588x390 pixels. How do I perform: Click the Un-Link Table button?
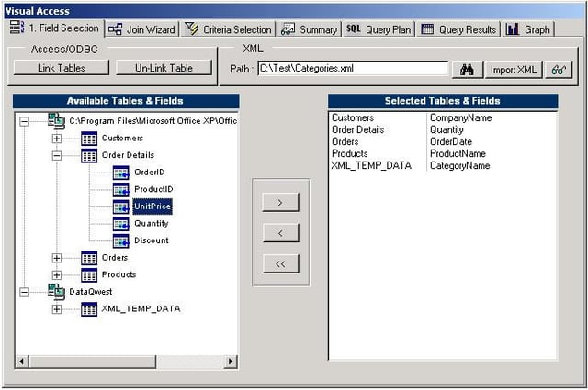[x=164, y=68]
